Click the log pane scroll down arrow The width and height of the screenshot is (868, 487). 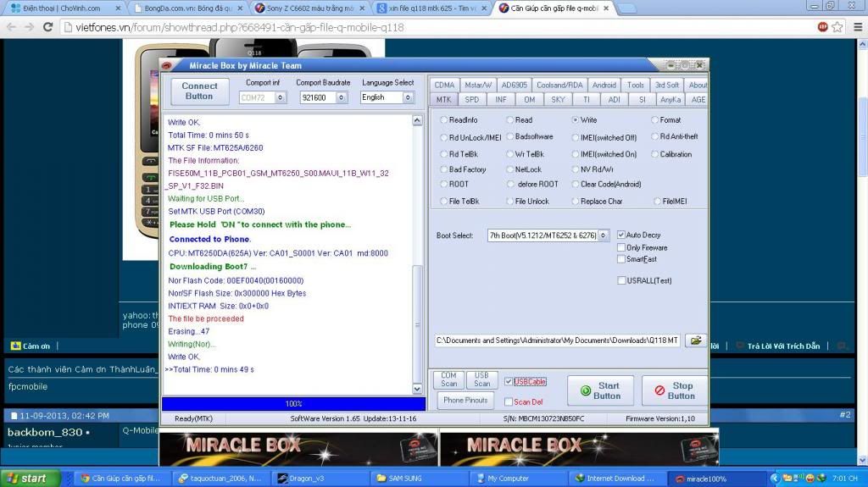click(x=417, y=389)
